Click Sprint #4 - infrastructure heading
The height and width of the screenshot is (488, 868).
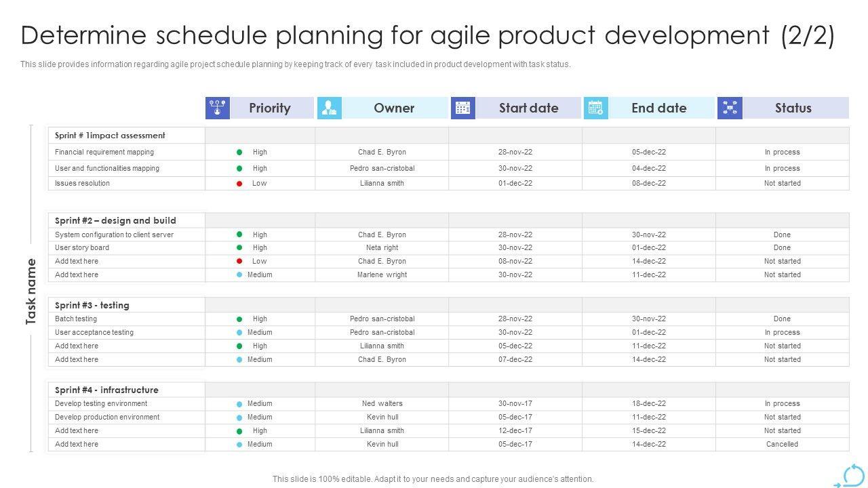tap(106, 390)
